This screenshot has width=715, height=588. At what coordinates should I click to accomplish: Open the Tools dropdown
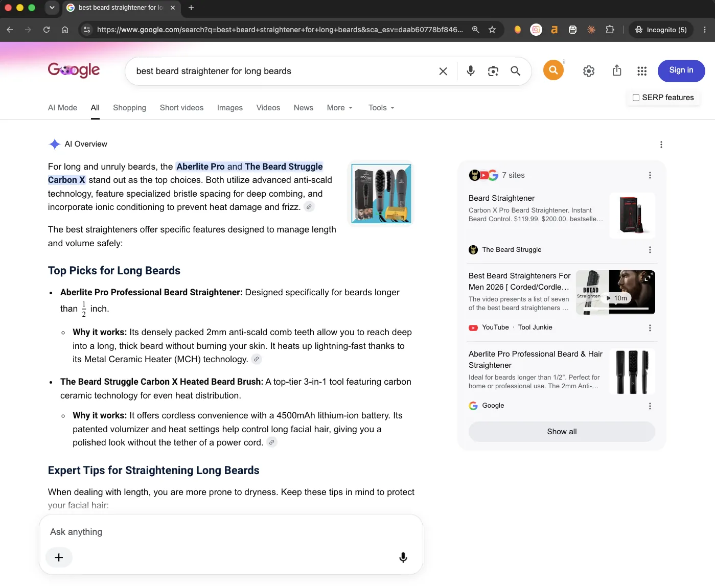tap(382, 108)
